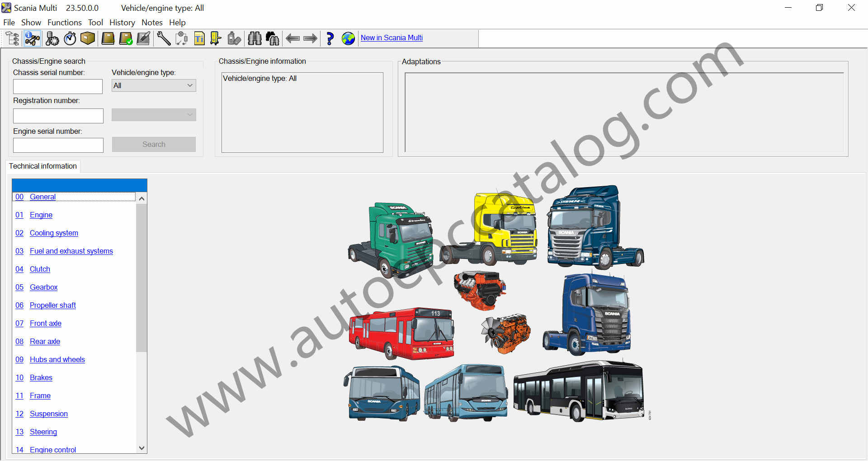Click the red 113 bus image
Viewport: 868px width, 461px height.
401,334
